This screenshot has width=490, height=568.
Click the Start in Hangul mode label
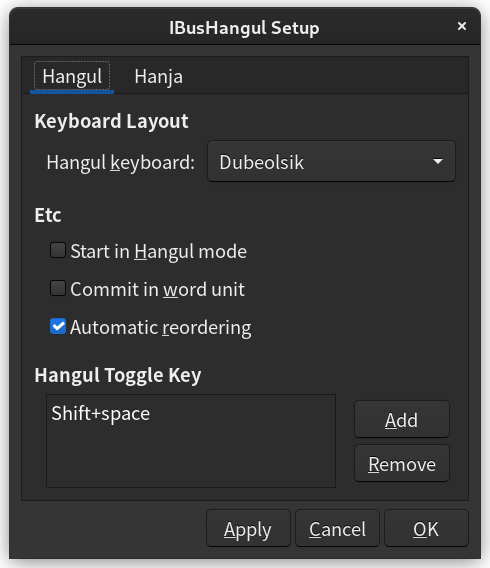158,251
